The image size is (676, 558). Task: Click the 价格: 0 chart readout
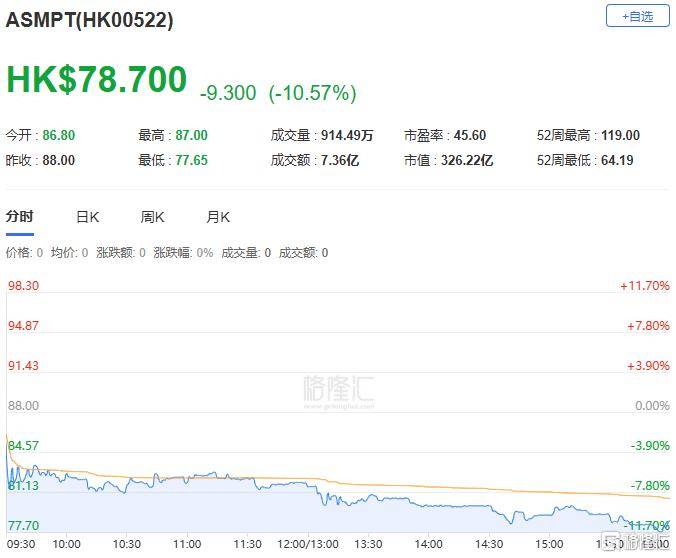click(x=25, y=253)
